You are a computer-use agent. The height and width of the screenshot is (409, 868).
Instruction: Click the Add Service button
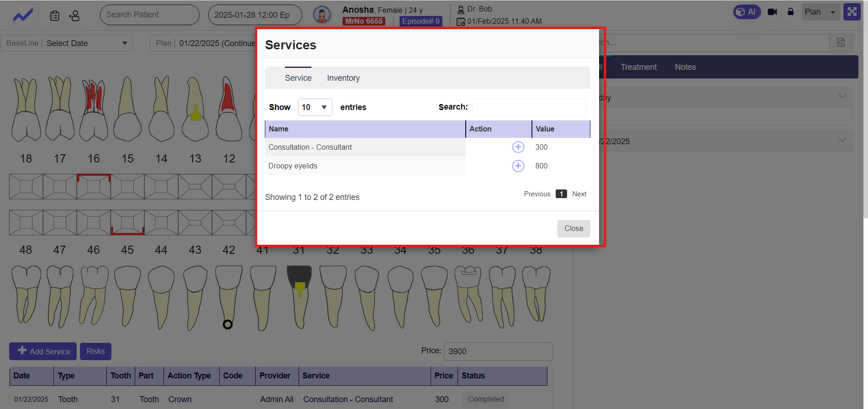[43, 351]
